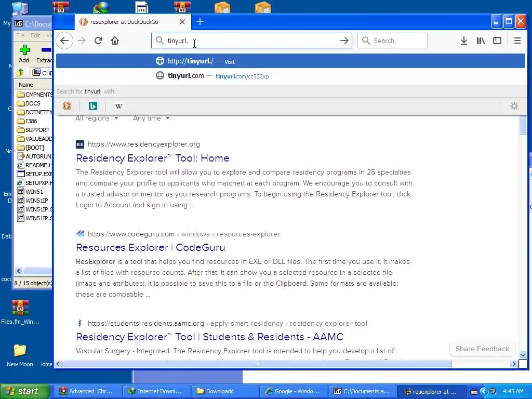Click the up-folder icon in 7-Zip
Image resolution: width=532 pixels, height=399 pixels.
(20, 73)
